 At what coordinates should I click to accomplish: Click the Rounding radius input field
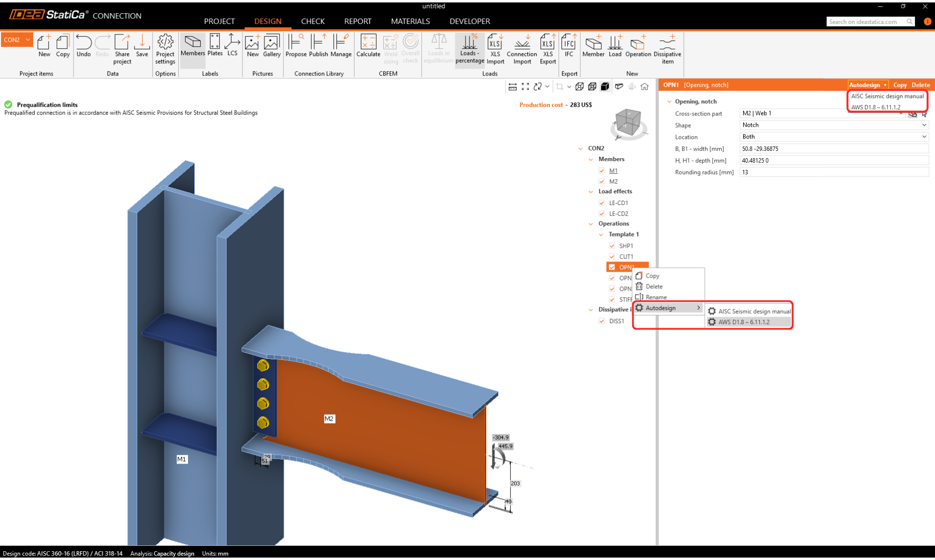pyautogui.click(x=834, y=172)
